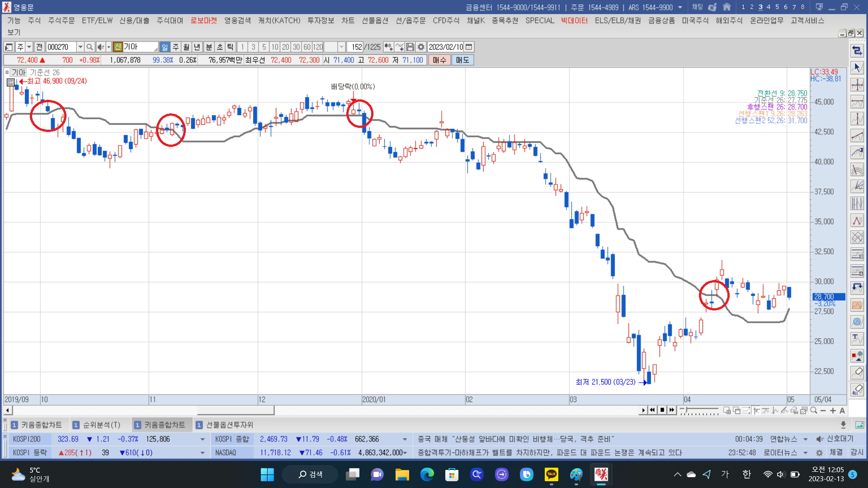This screenshot has height=488, width=868.
Task: Select the crosshair tool in right toolbar
Action: (x=857, y=85)
